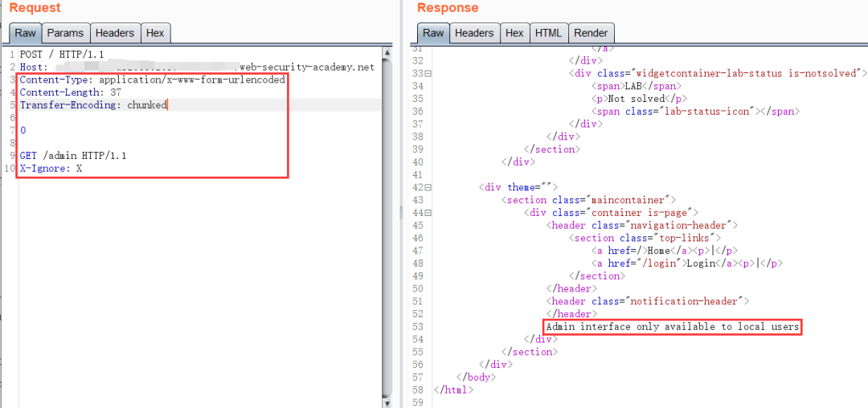Viewport: 868px width, 408px height.
Task: Collapse the fold marker at response line 44
Action: [x=428, y=213]
